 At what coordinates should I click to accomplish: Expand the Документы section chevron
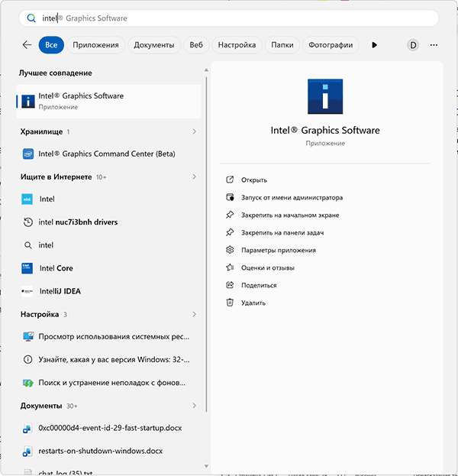click(195, 406)
